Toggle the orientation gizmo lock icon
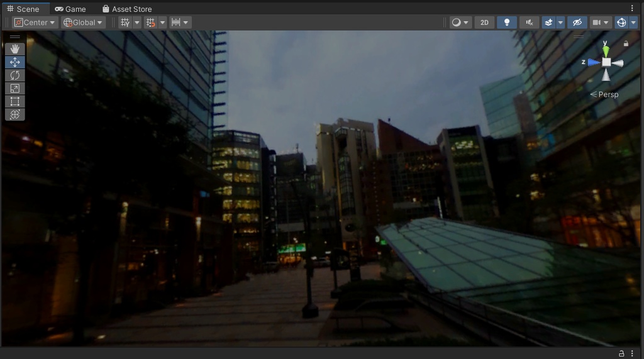This screenshot has width=644, height=359. click(x=626, y=43)
